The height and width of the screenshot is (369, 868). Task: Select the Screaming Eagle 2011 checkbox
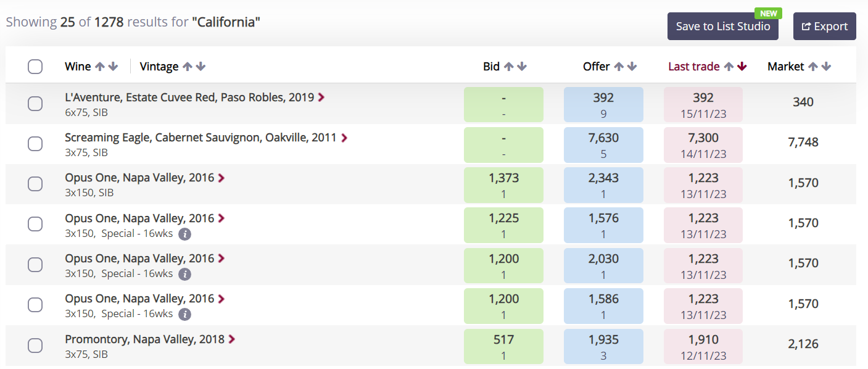35,144
